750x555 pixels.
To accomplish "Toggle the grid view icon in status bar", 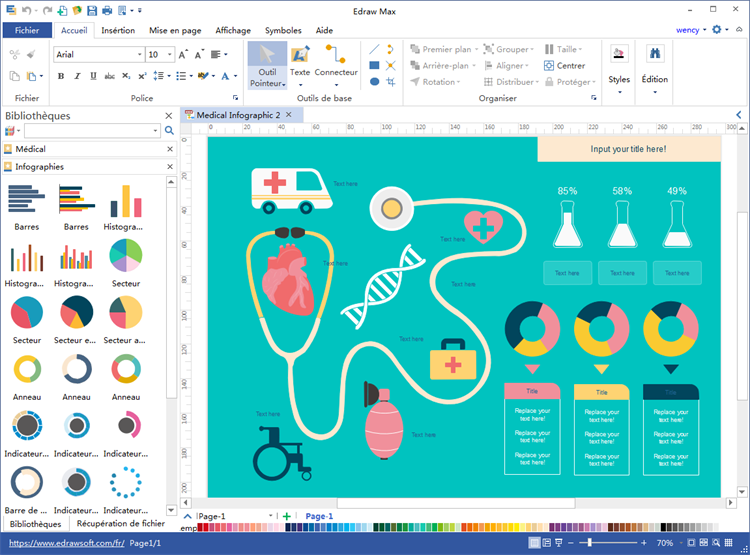I will click(x=728, y=543).
